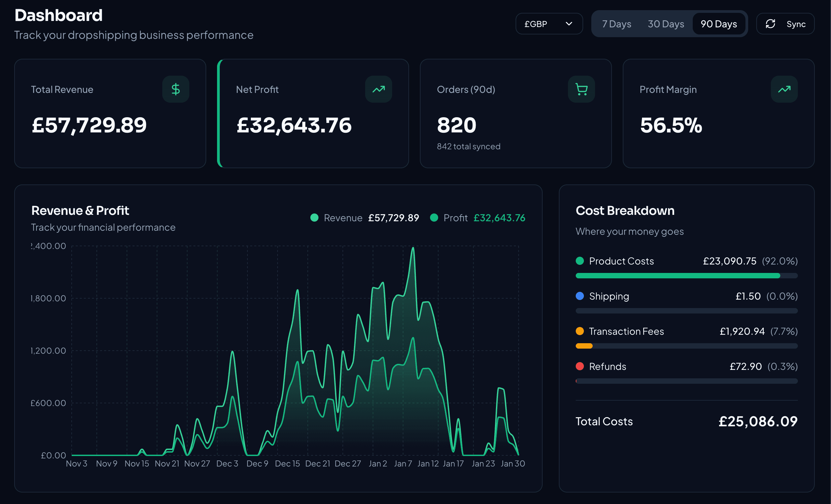Click the shopping cart icon on Orders card

pyautogui.click(x=581, y=89)
